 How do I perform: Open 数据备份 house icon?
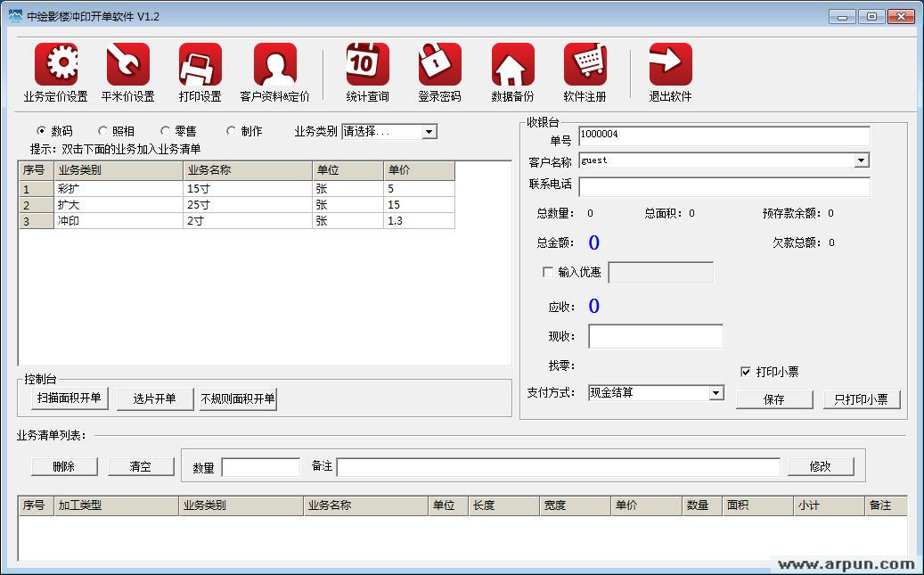[512, 65]
